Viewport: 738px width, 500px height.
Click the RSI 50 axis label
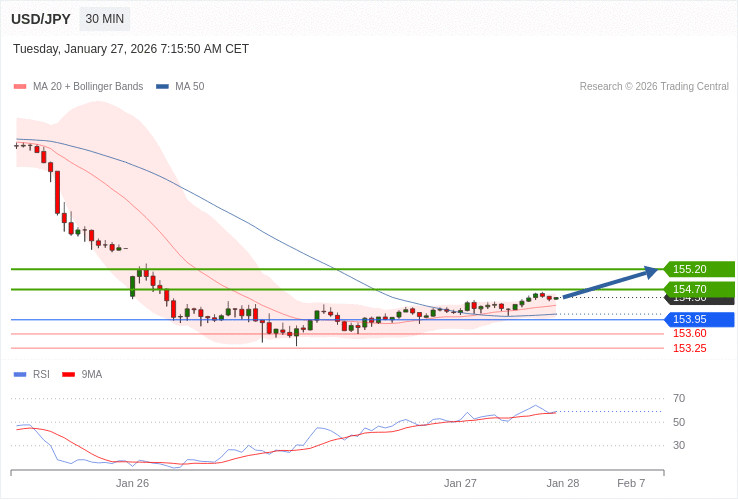pos(679,422)
